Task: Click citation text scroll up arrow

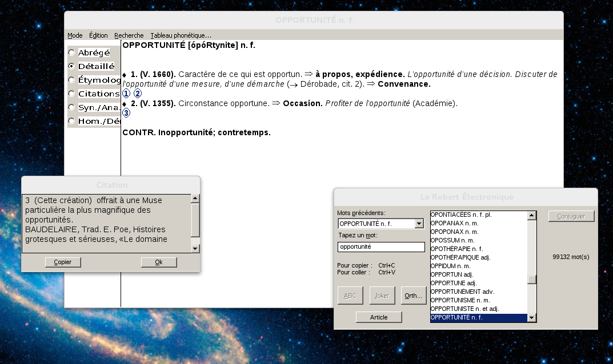Action: coord(195,199)
